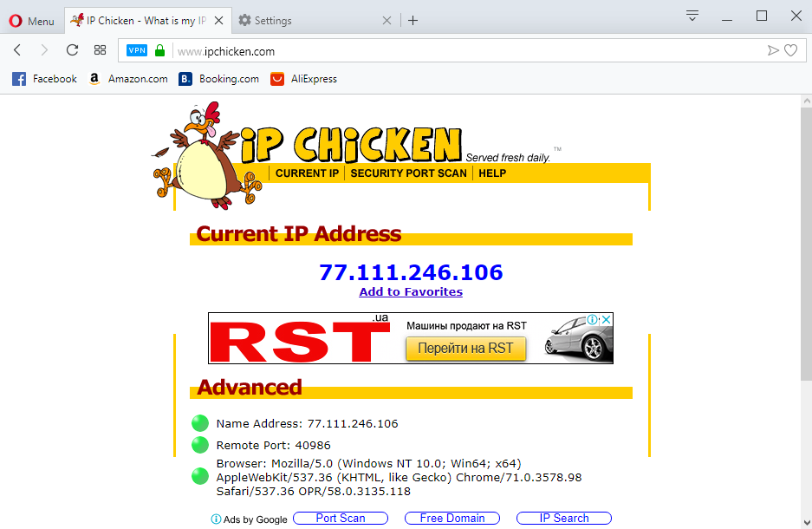Click the Remote Port: 40986 text

pyautogui.click(x=274, y=446)
